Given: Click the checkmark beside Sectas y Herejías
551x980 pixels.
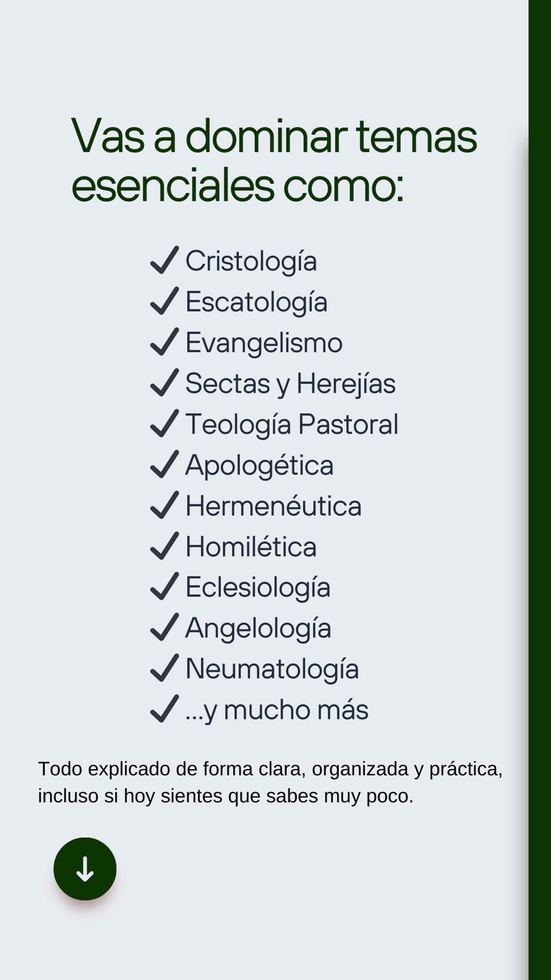Looking at the screenshot, I should (x=164, y=383).
